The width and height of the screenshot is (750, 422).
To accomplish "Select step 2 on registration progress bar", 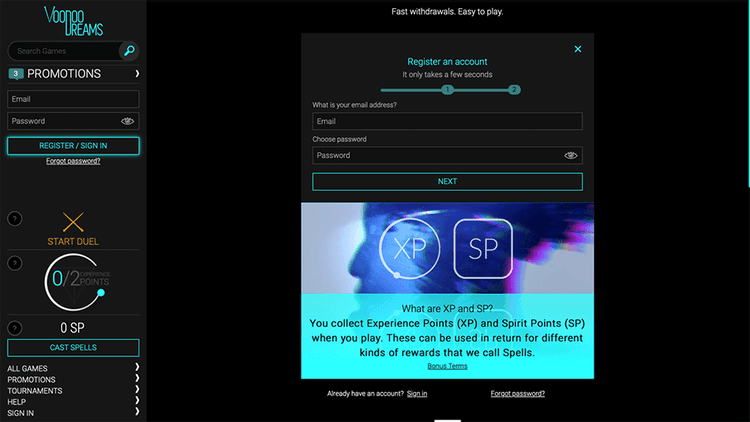I will pyautogui.click(x=514, y=89).
